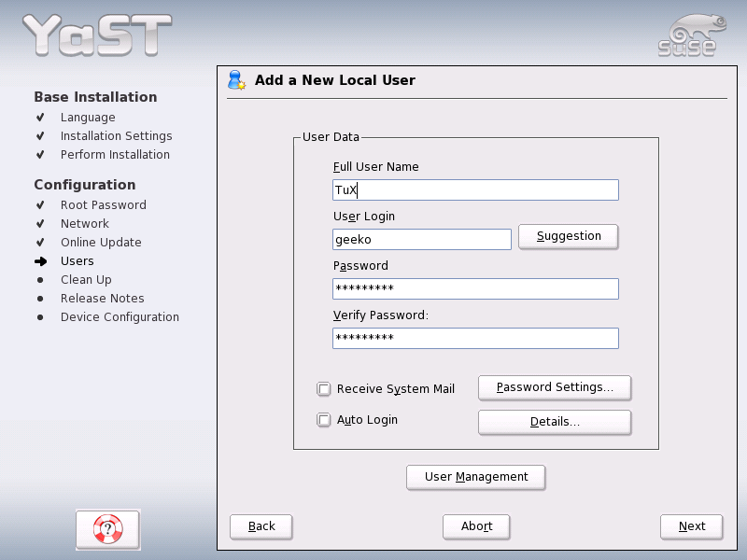Click the lifebuoy help icon button
The width and height of the screenshot is (747, 560).
pyautogui.click(x=107, y=529)
